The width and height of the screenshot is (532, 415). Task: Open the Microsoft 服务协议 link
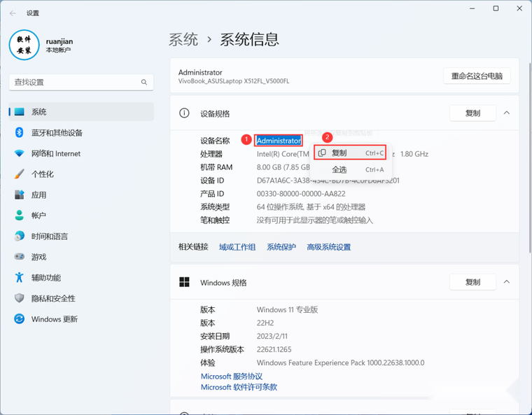[x=232, y=377]
